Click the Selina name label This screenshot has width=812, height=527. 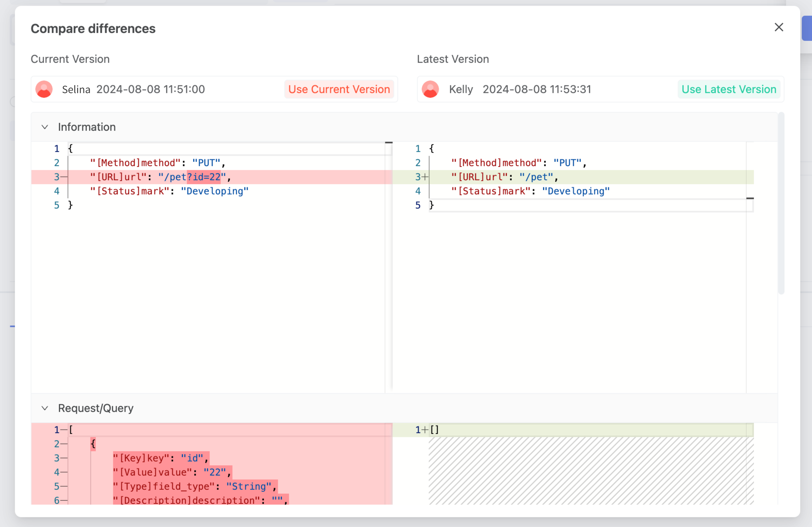(x=76, y=89)
